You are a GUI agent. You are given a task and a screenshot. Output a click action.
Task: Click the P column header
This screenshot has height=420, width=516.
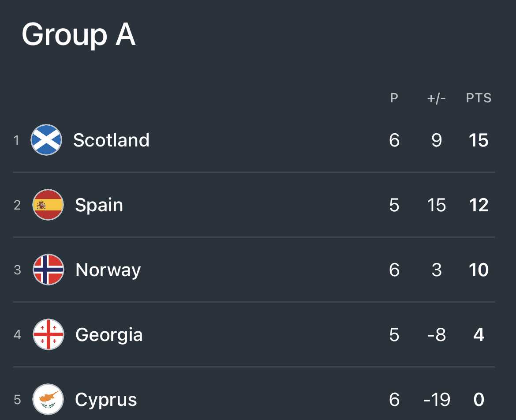[x=394, y=98]
